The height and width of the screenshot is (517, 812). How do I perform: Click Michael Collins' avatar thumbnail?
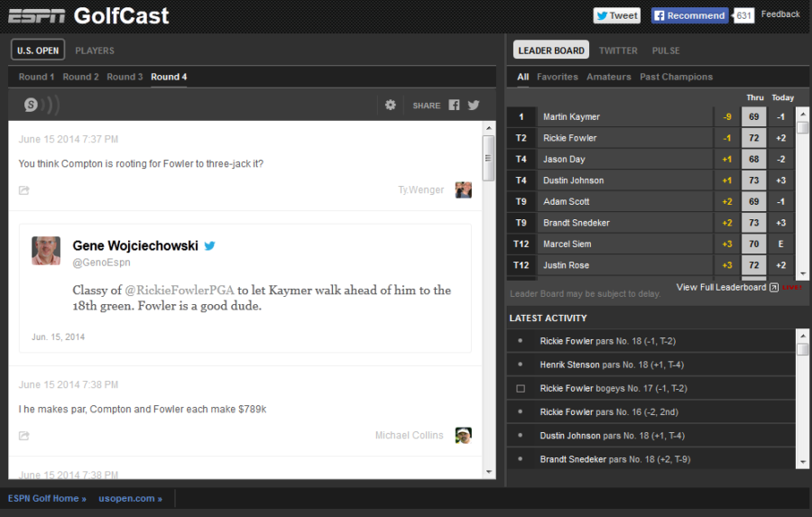[464, 435]
